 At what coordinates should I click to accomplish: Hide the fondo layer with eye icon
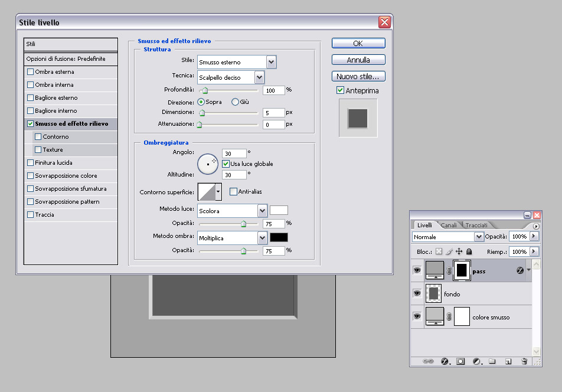pos(417,293)
